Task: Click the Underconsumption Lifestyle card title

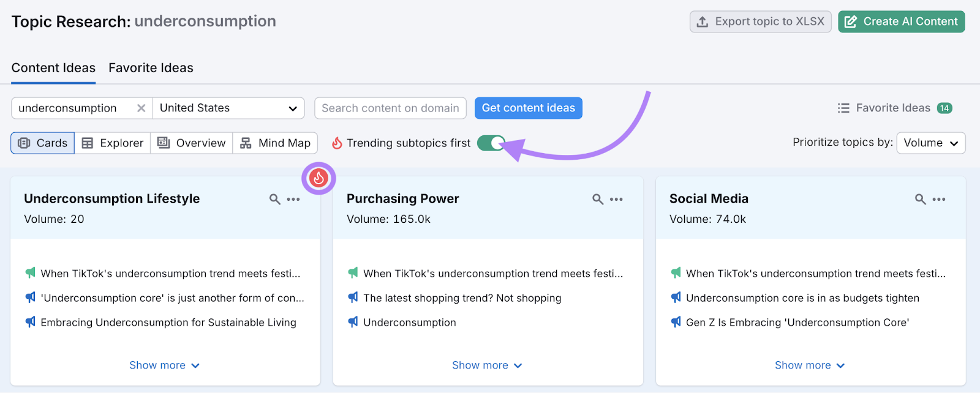Action: point(112,198)
